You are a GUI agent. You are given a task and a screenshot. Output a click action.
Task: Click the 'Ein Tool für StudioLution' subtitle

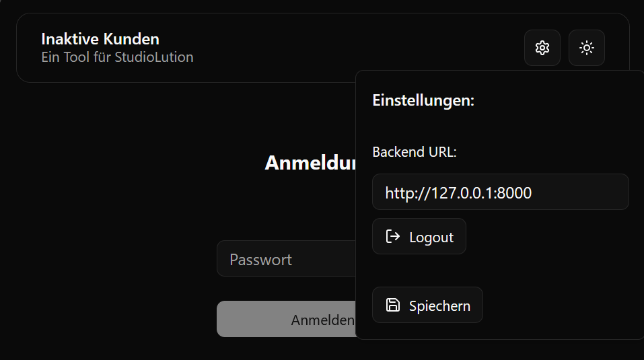[117, 57]
